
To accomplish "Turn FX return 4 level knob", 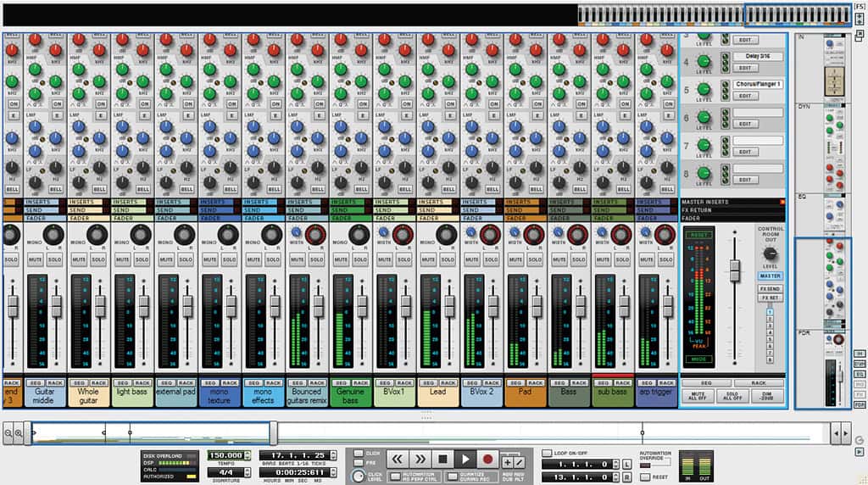I will [704, 61].
